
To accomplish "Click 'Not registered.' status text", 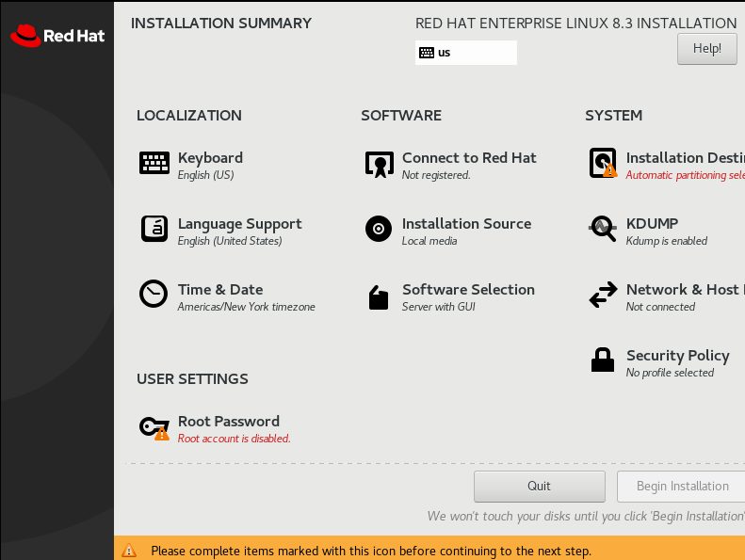I will point(436,175).
